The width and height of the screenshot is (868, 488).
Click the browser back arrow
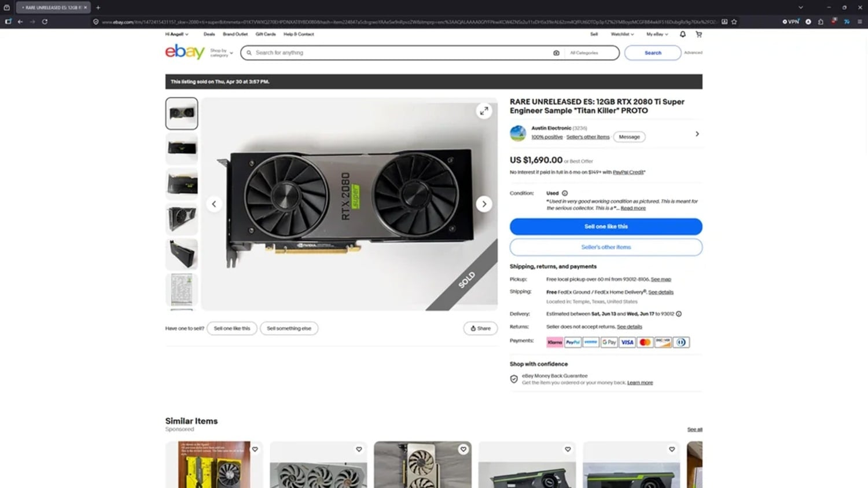[20, 21]
